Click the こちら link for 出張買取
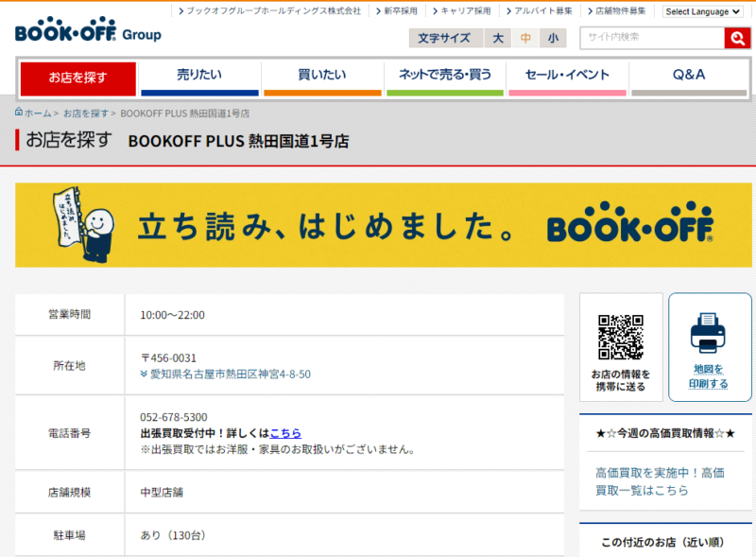This screenshot has height=557, width=756. point(285,433)
